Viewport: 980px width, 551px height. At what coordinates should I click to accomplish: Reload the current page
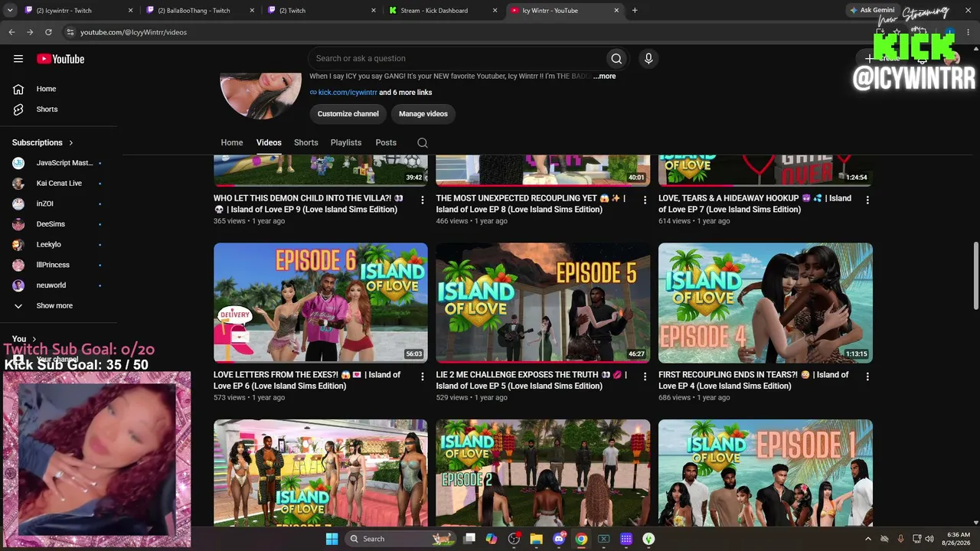click(48, 32)
